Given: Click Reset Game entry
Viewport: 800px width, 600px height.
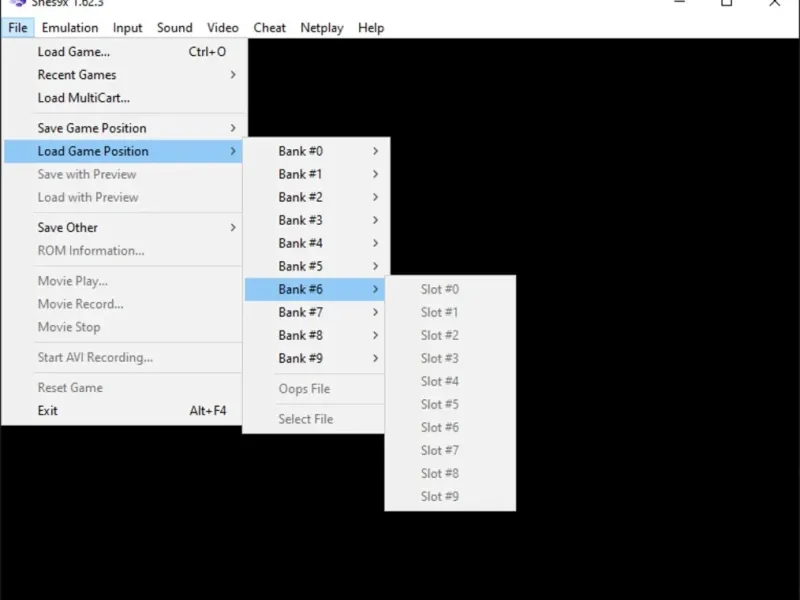Looking at the screenshot, I should click(123, 387).
